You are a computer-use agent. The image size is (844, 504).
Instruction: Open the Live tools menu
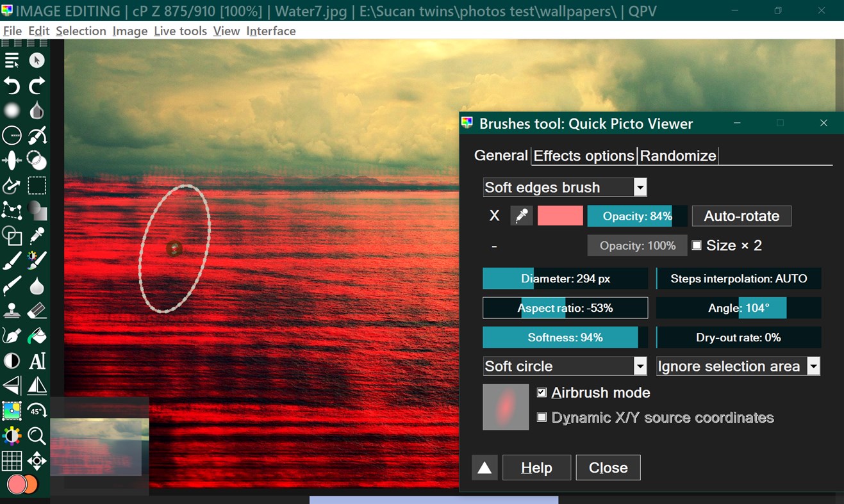180,31
